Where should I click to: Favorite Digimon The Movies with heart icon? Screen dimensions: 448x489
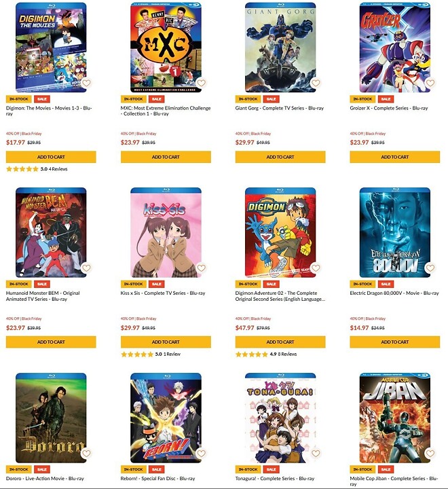click(x=86, y=83)
